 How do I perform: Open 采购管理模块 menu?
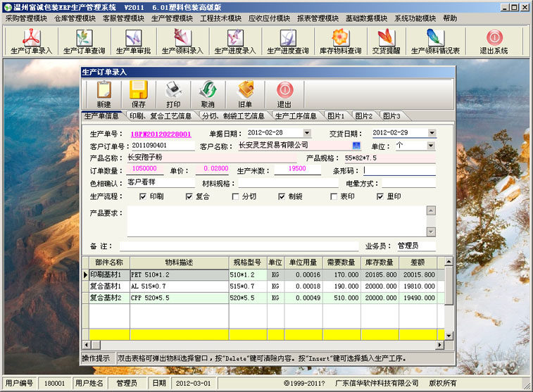pyautogui.click(x=26, y=18)
